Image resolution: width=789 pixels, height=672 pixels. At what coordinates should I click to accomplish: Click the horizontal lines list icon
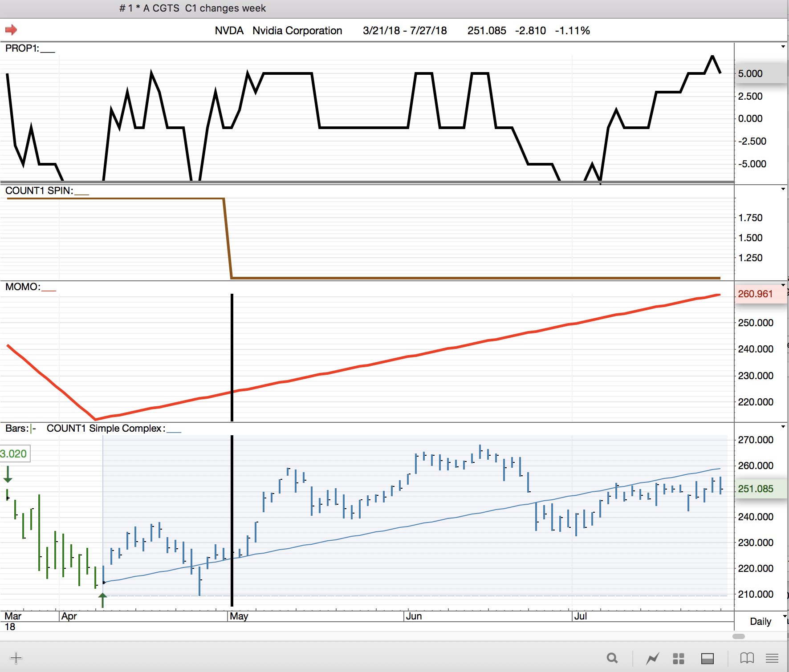tap(772, 658)
